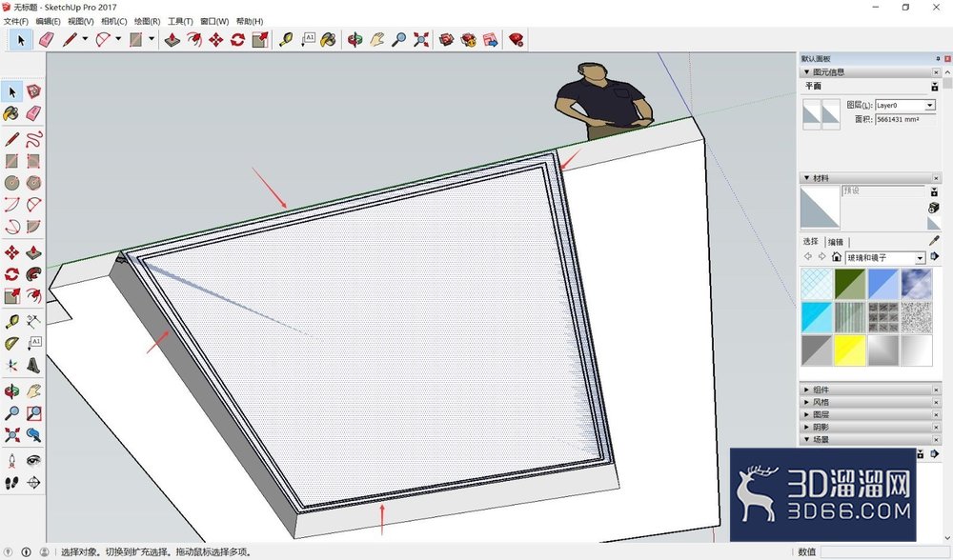Expand the 组件 panel
This screenshot has width=953, height=560.
click(806, 390)
